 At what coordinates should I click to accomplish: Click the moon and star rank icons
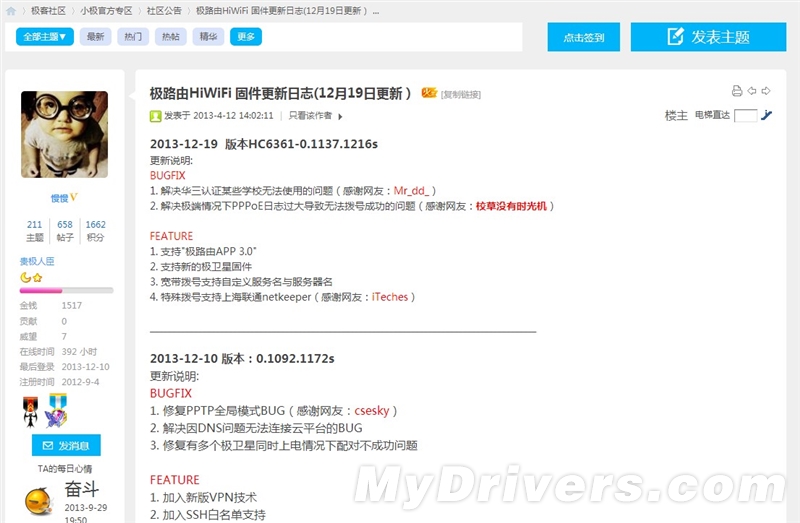tap(31, 278)
